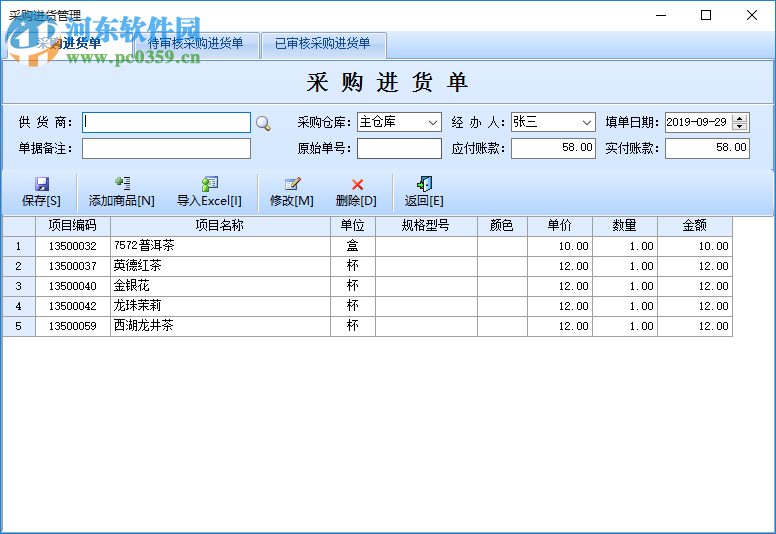Click the quantity cell of 西湖龙井茶 row
The image size is (776, 534).
[625, 326]
